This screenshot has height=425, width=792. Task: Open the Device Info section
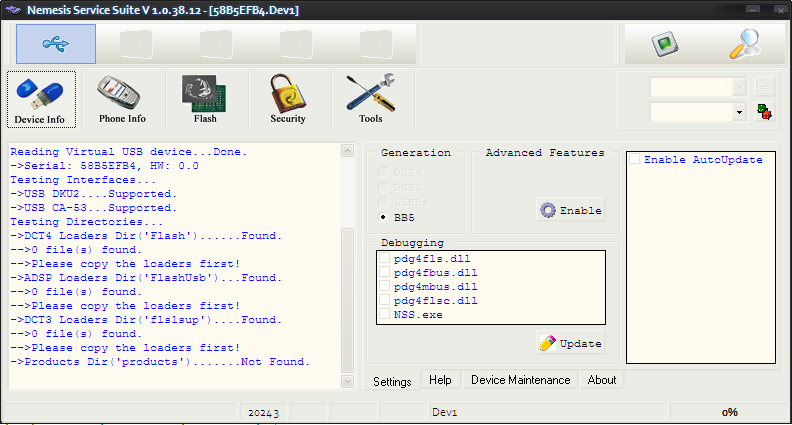(41, 99)
